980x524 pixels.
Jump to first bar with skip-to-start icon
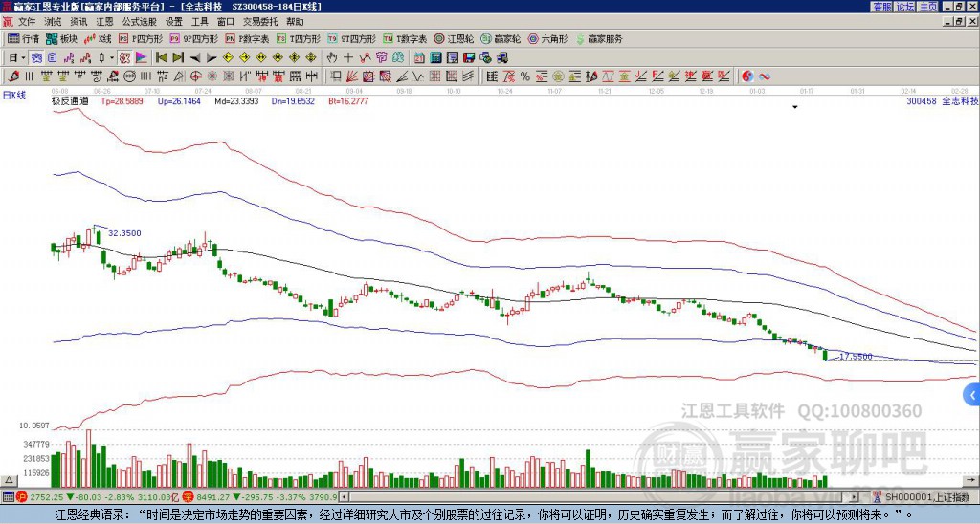point(161,57)
